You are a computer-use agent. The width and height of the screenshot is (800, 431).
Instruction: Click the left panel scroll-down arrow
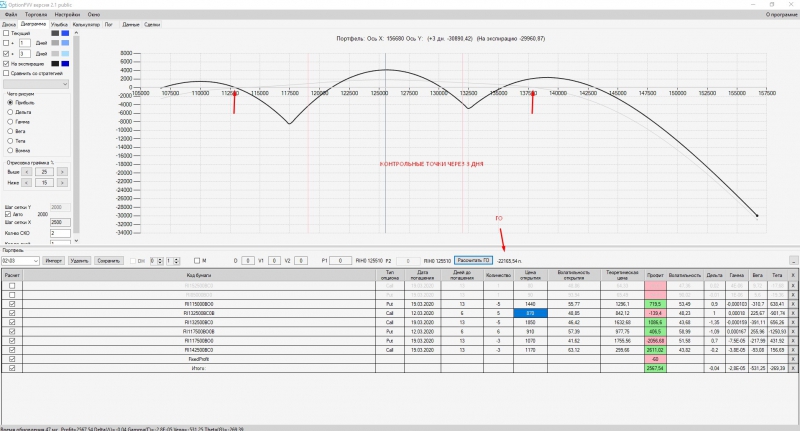click(77, 241)
